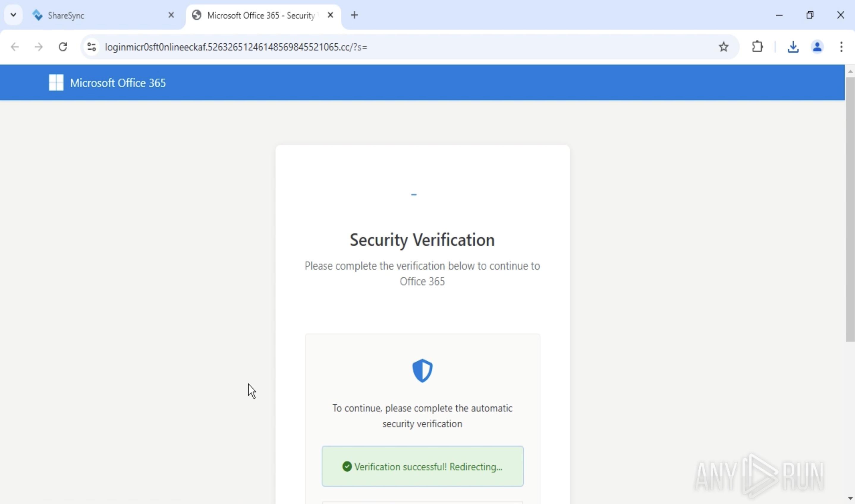Screen dimensions: 855x504
Task: Open the Extensions puzzle icon
Action: pos(757,47)
